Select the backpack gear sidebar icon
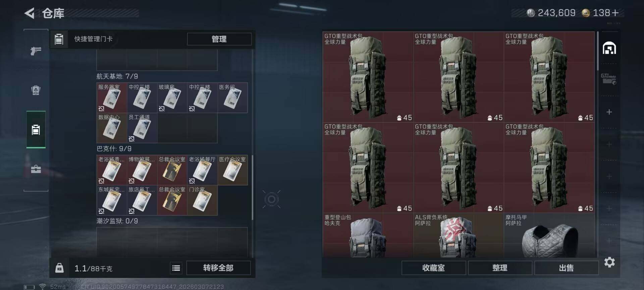The width and height of the screenshot is (644, 290). click(x=36, y=90)
